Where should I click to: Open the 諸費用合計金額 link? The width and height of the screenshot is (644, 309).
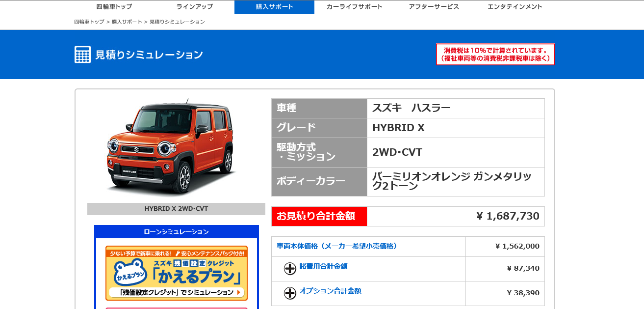[324, 266]
